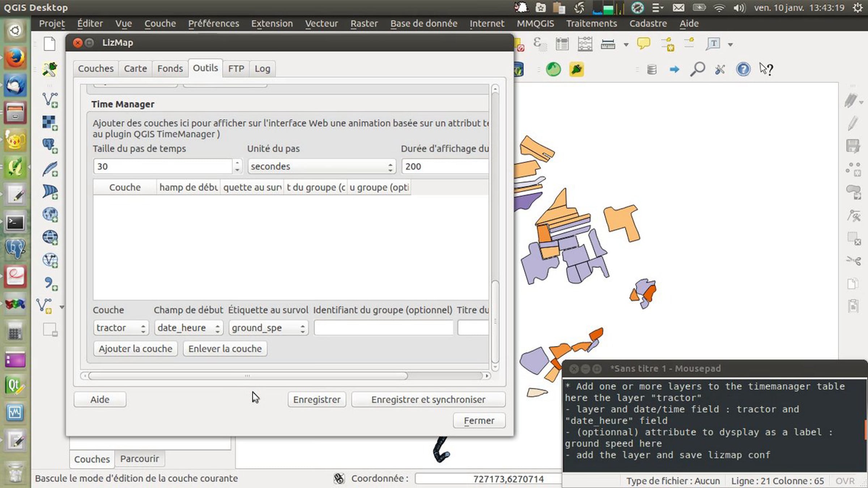Viewport: 868px width, 488px height.
Task: Open the Étiquette au survol 'ground_spe' dropdown
Action: (268, 328)
